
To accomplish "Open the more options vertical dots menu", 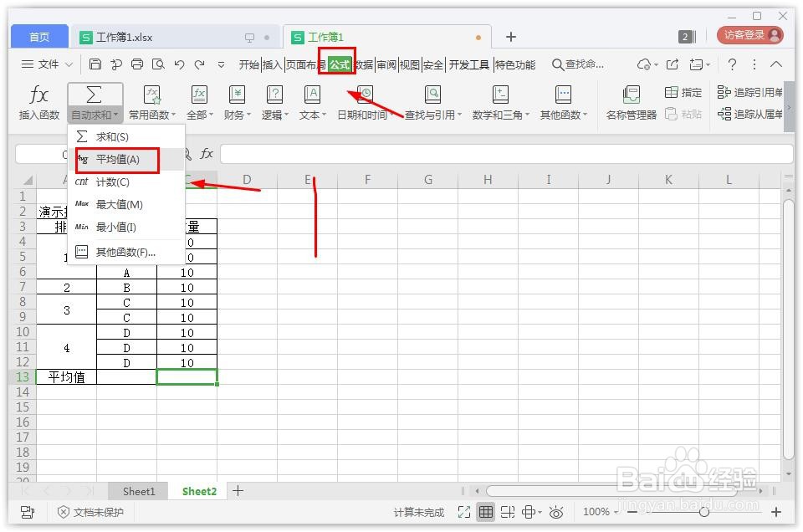I will pos(754,64).
